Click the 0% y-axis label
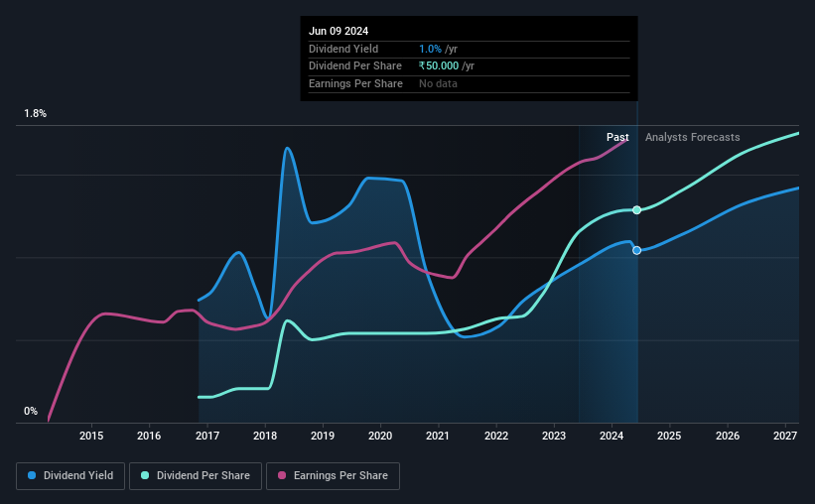Viewport: 815px width, 504px height. pyautogui.click(x=31, y=411)
